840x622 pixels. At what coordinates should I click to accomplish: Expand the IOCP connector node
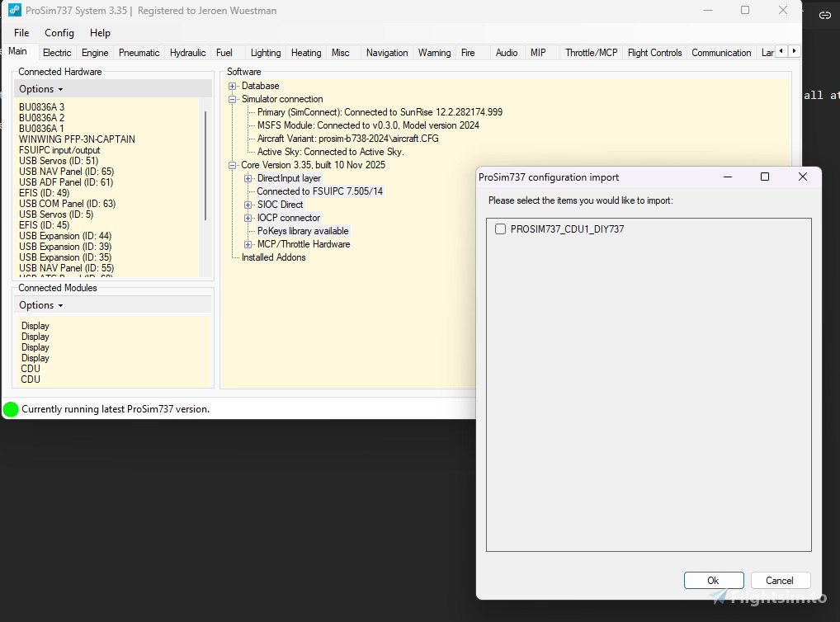[248, 218]
